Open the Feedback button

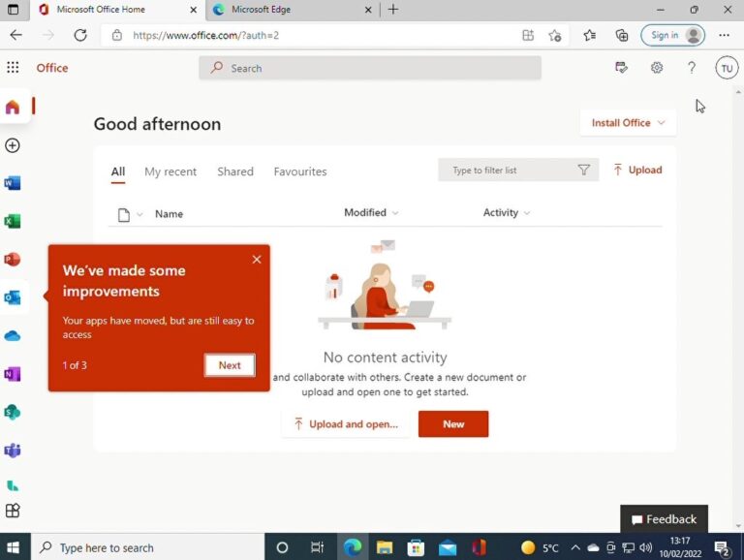[x=664, y=519]
